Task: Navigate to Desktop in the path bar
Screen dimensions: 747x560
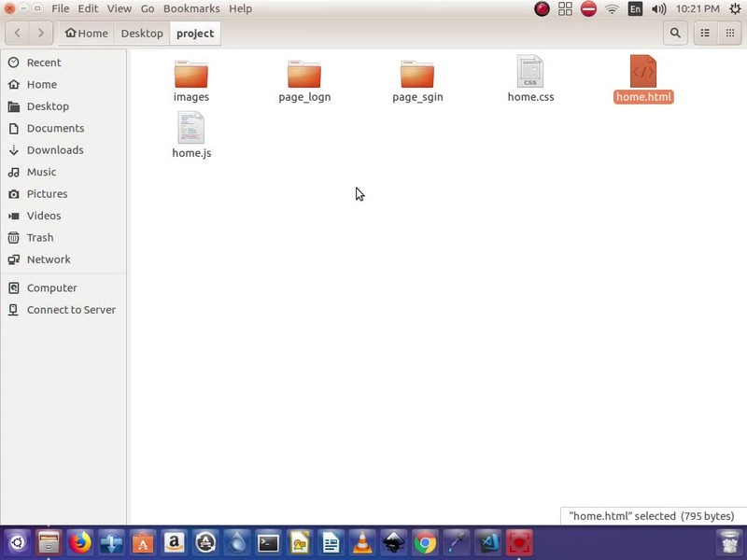Action: tap(142, 33)
